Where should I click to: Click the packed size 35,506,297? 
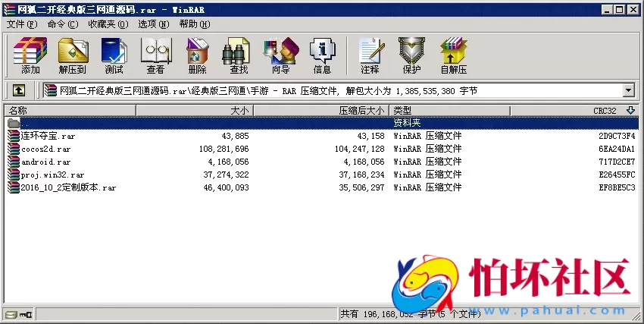coord(362,187)
